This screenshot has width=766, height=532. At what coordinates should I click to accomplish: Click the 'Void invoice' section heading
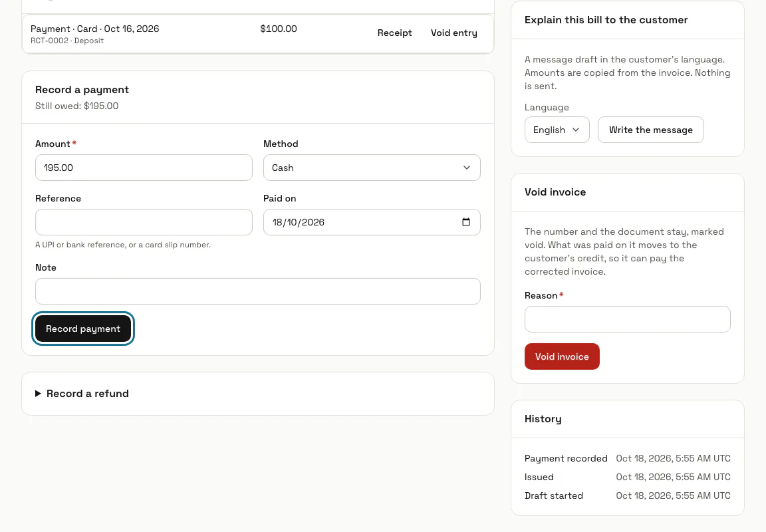(x=555, y=192)
